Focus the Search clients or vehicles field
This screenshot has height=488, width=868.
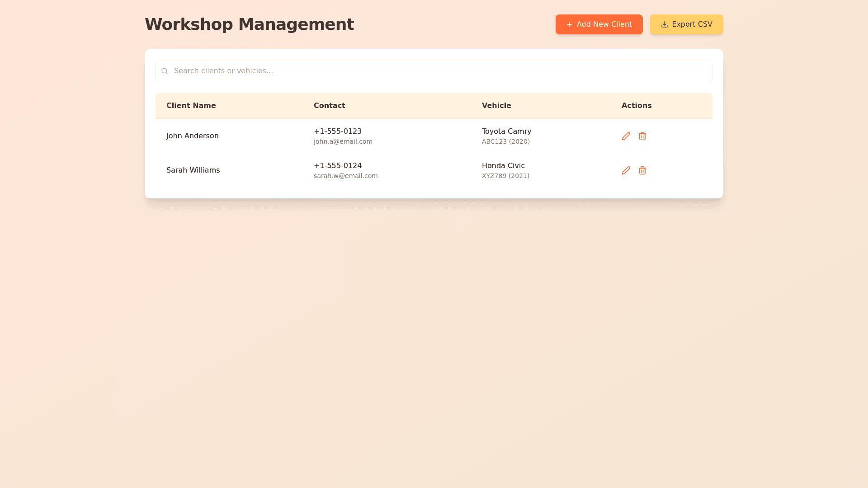pos(434,71)
